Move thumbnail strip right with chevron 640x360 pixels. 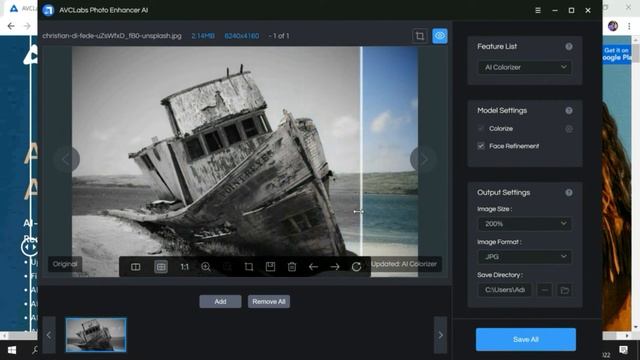pyautogui.click(x=440, y=335)
